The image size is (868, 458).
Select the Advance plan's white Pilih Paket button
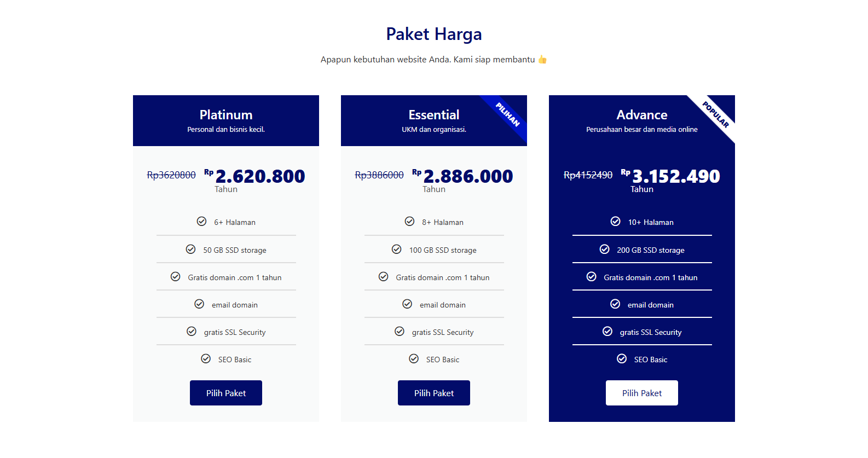(642, 393)
